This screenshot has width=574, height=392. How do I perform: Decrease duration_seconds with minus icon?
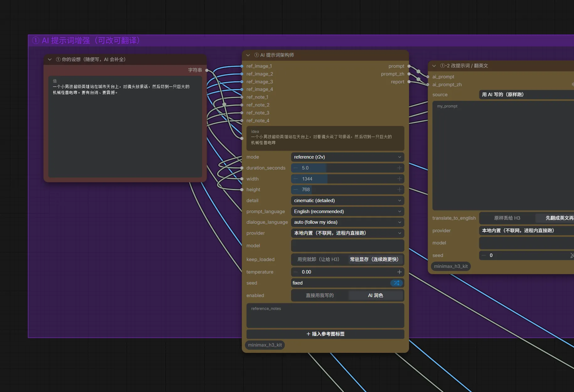pos(296,168)
